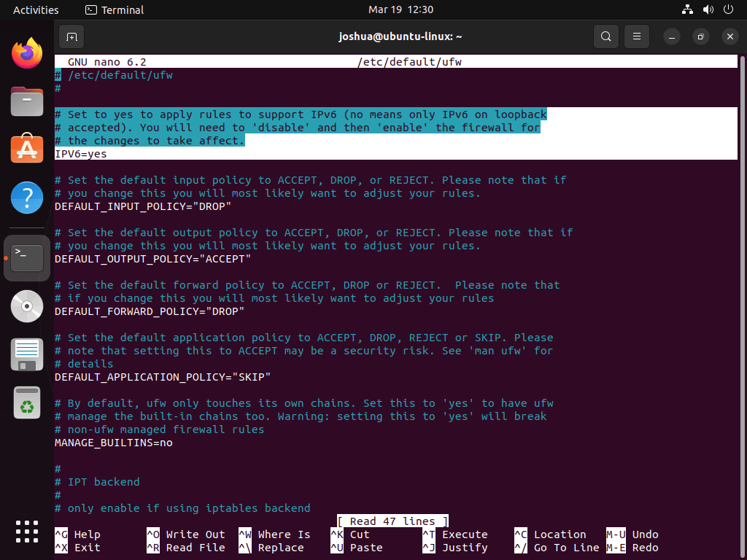Launch Firefox from the dock
747x560 pixels.
pos(27,53)
